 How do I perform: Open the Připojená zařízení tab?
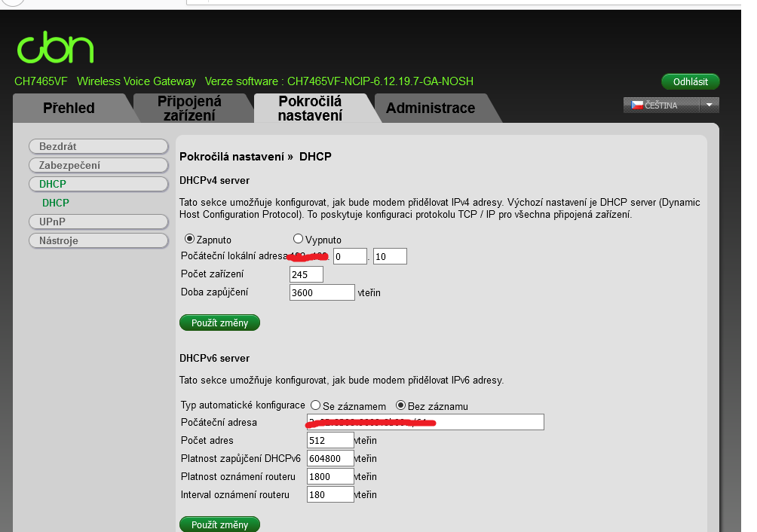click(x=189, y=109)
